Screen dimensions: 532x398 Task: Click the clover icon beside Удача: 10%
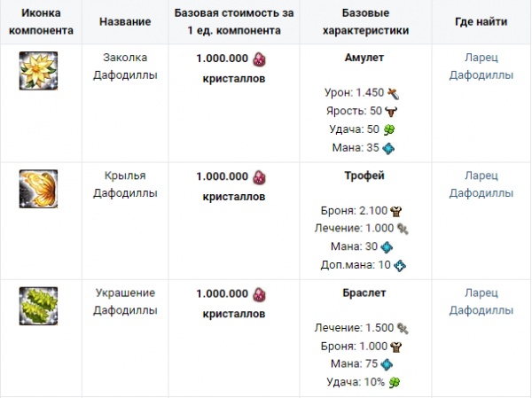point(395,382)
